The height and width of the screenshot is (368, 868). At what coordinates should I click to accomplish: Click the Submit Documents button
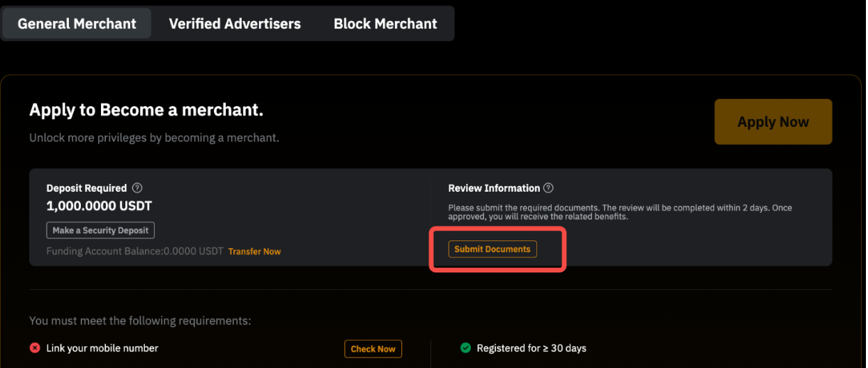click(493, 249)
